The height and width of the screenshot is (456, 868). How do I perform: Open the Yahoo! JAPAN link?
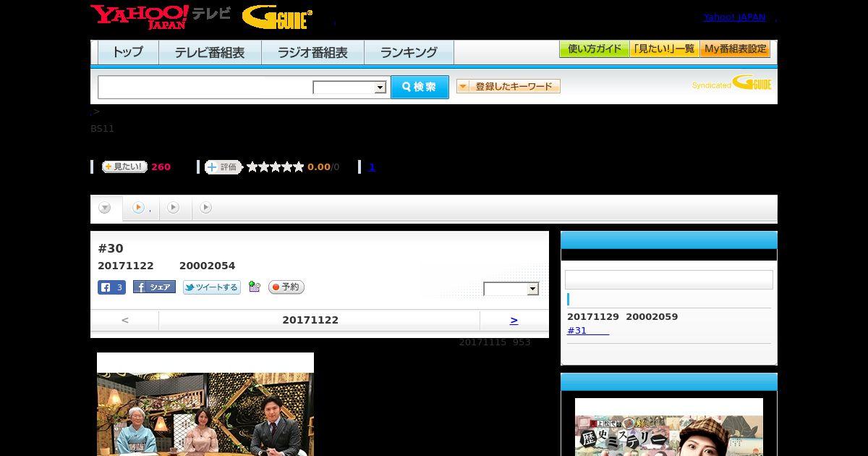pos(734,17)
